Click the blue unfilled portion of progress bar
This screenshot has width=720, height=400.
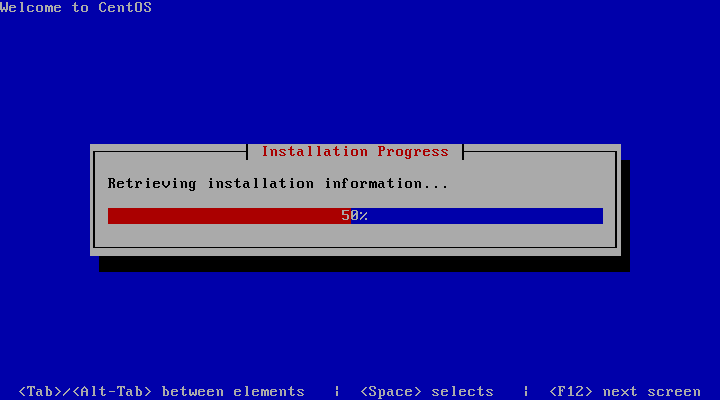(x=477, y=216)
